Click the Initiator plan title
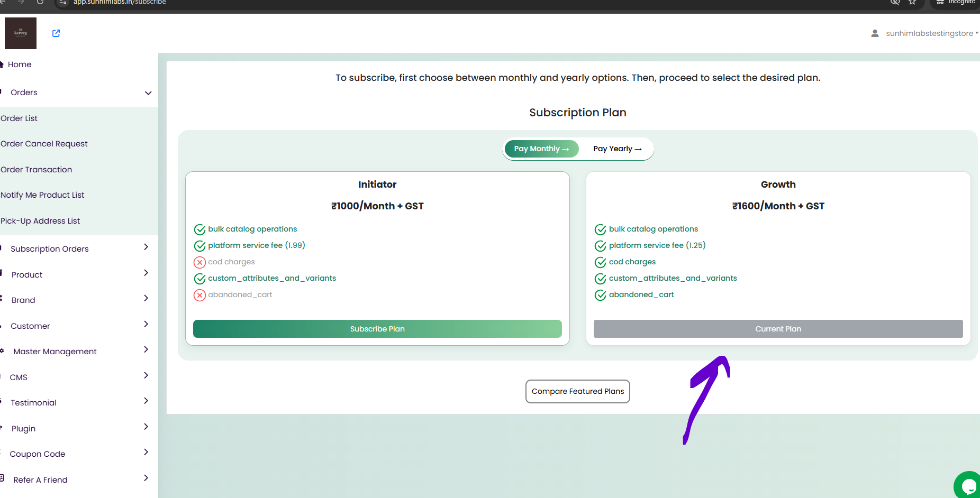980x498 pixels. click(x=377, y=185)
